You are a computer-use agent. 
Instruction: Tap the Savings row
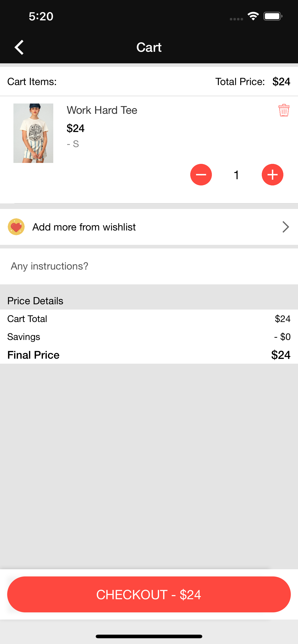point(149,337)
